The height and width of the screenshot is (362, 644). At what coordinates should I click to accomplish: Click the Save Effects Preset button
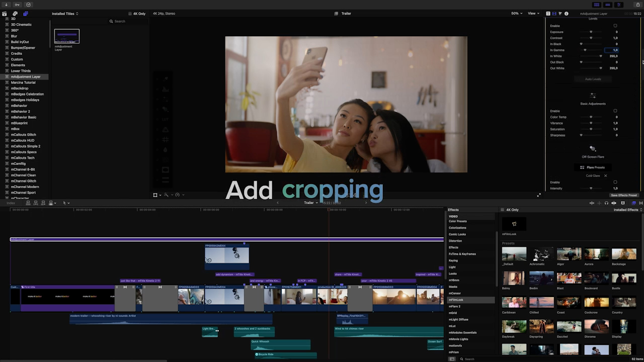click(624, 195)
